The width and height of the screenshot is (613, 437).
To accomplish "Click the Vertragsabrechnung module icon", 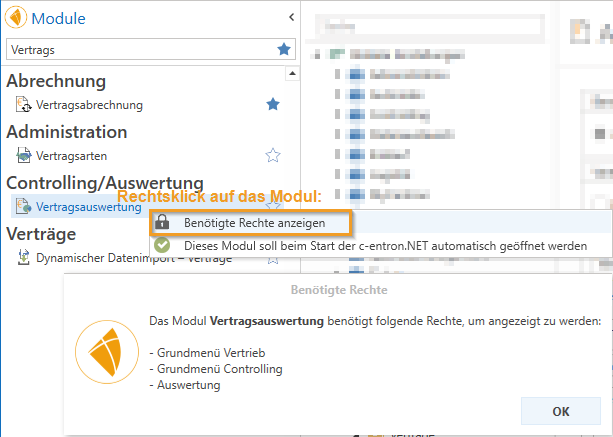I will [24, 105].
